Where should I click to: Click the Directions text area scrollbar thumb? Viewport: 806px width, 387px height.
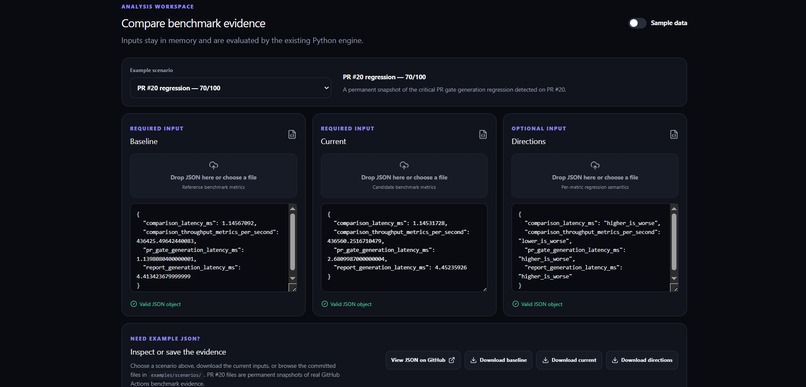[674, 241]
